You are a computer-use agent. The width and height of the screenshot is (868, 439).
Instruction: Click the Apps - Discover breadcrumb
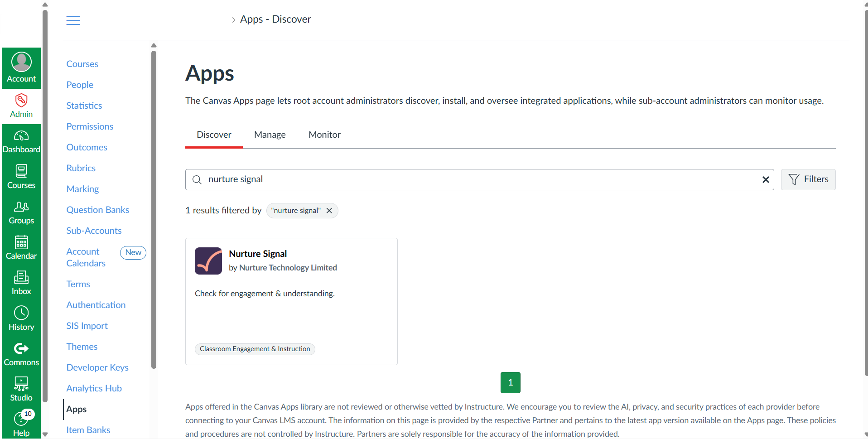pos(275,19)
